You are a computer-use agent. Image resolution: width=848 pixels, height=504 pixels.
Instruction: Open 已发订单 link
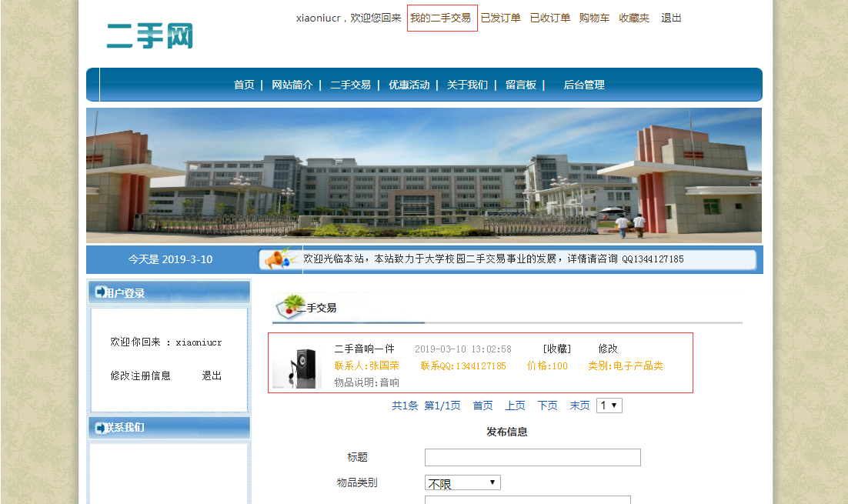[x=501, y=18]
